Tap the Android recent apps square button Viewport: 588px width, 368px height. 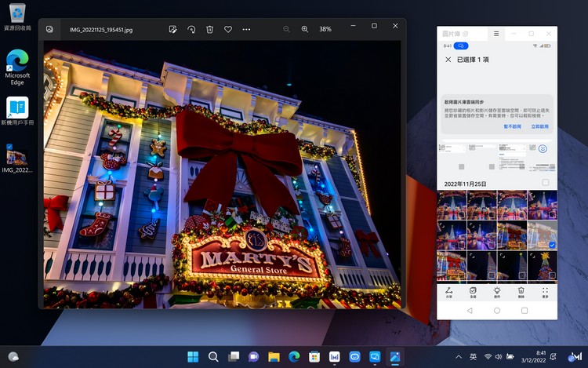coord(524,311)
